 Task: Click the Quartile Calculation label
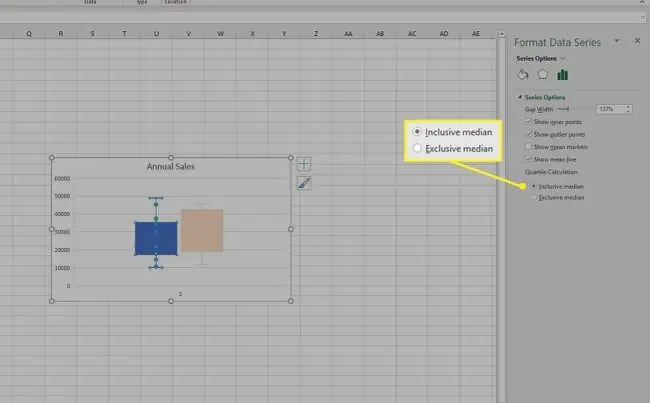(x=551, y=172)
